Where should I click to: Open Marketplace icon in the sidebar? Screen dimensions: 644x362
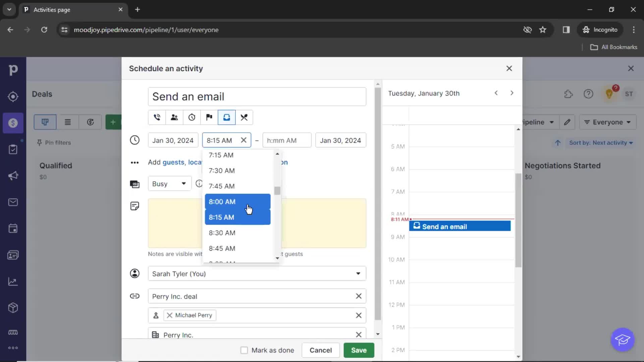(x=13, y=332)
